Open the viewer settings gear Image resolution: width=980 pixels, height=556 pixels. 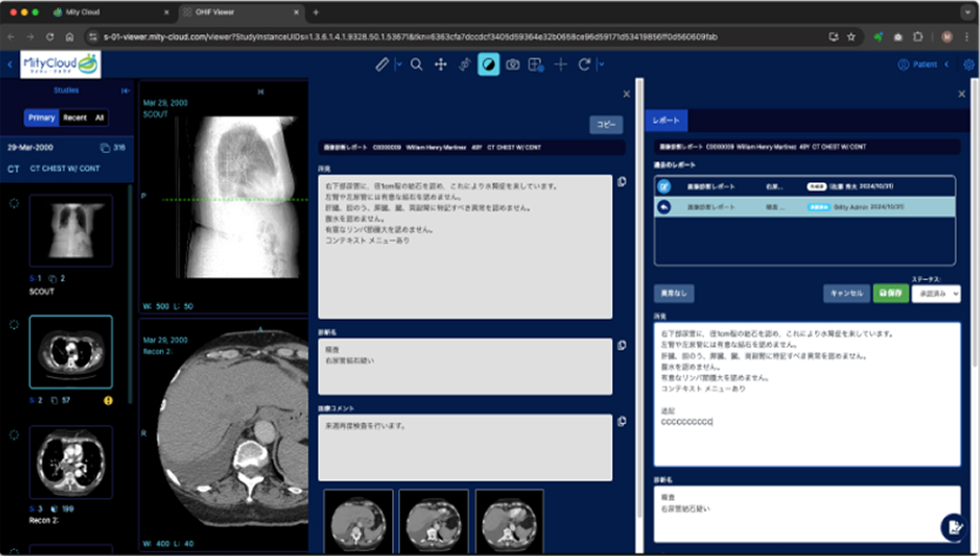pos(969,65)
